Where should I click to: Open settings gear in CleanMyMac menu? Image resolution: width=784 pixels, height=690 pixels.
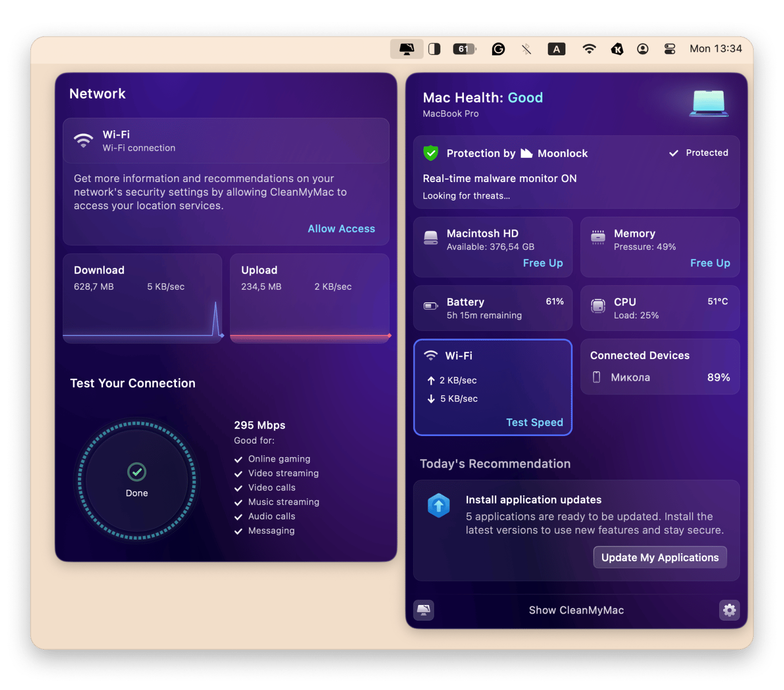tap(729, 610)
